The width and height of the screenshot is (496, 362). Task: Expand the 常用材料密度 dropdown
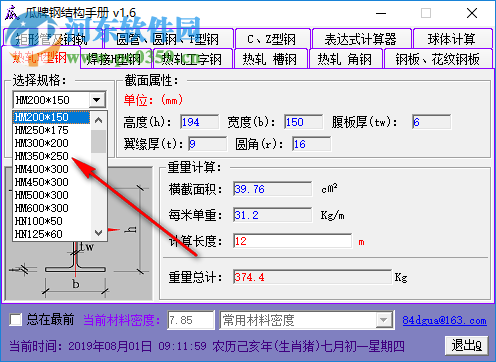pos(384,320)
